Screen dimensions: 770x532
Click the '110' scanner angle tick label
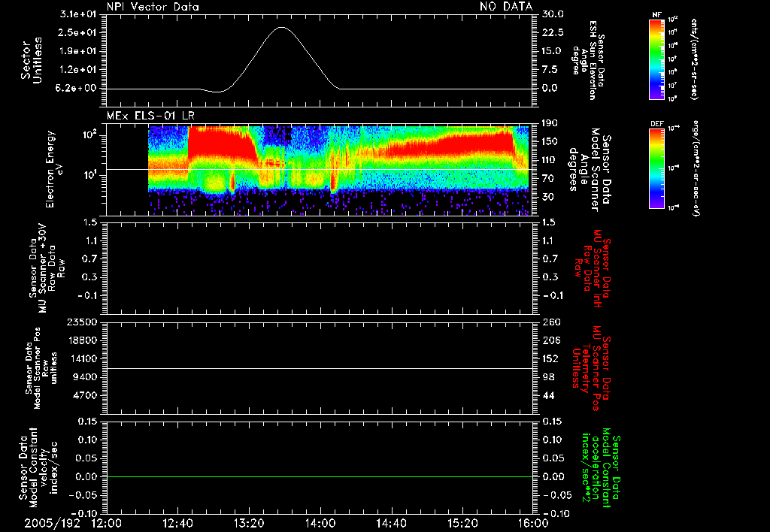tap(550, 160)
